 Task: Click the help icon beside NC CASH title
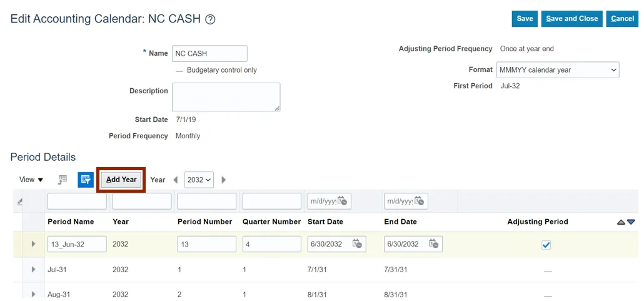point(210,19)
